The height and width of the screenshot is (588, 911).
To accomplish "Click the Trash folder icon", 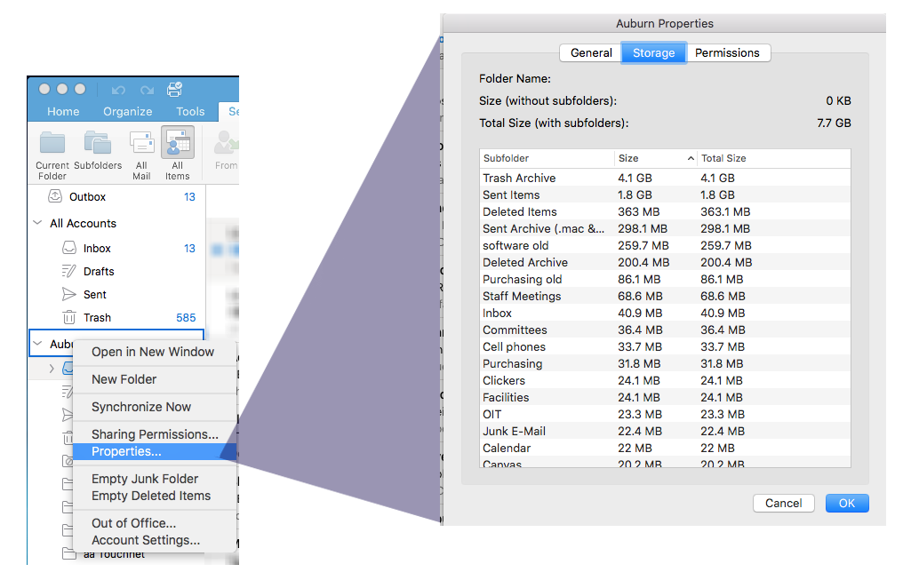I will tap(69, 317).
